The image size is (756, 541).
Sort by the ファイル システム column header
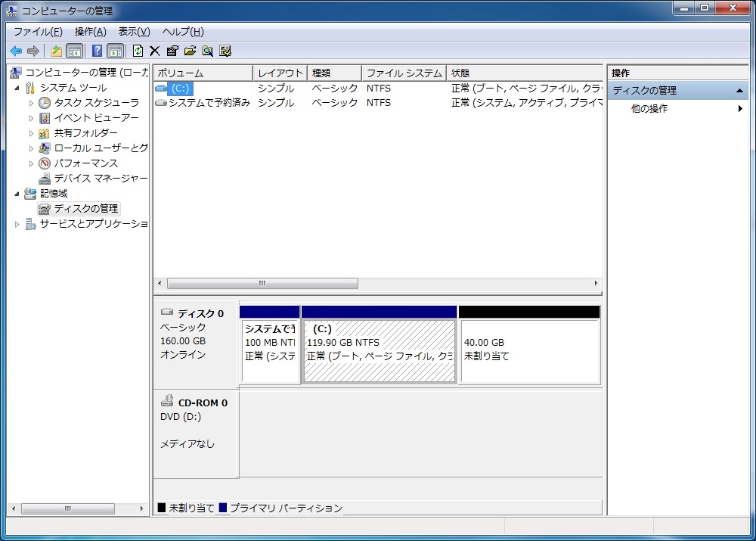(404, 73)
